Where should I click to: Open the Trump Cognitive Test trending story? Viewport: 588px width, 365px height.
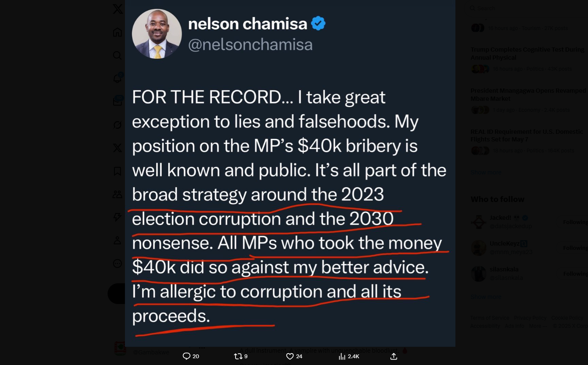coord(527,53)
